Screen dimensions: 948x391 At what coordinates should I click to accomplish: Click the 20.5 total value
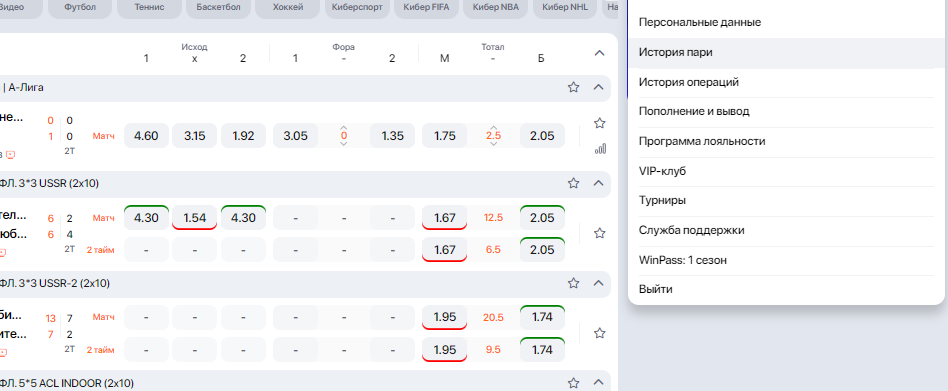tap(493, 317)
